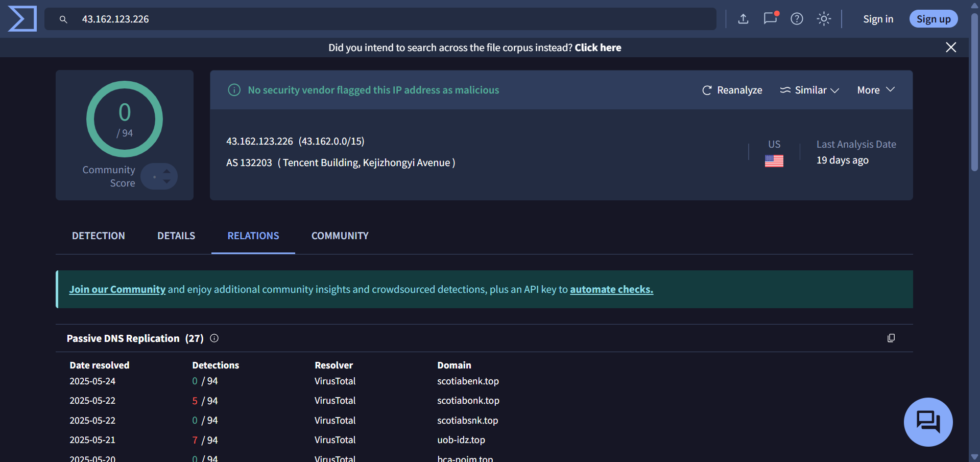Switch to the Community tab

coord(340,236)
